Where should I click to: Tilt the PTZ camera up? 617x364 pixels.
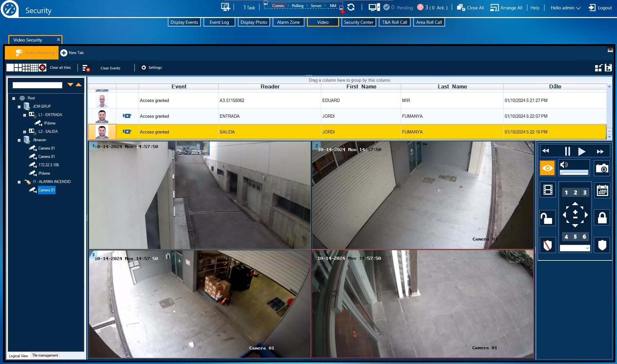click(575, 204)
